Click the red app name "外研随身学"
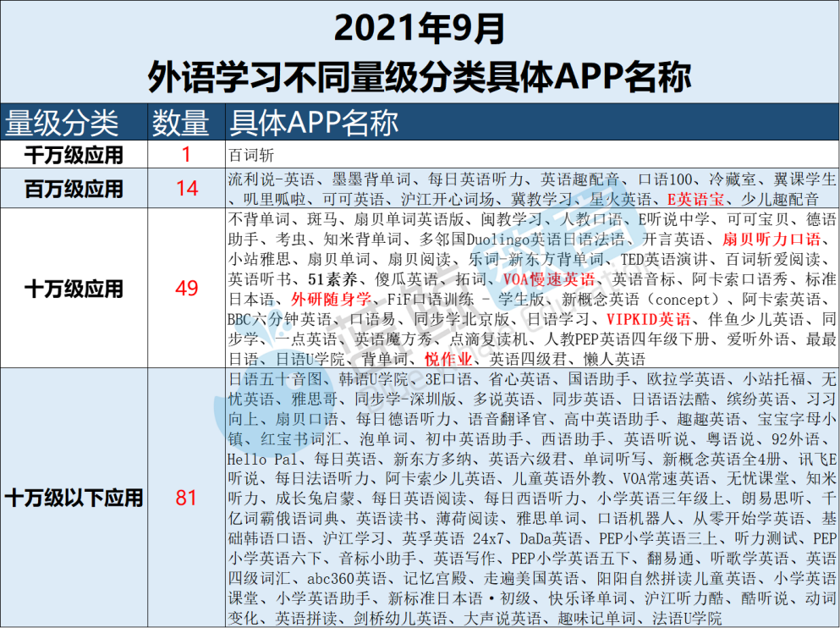The height and width of the screenshot is (628, 840). [x=331, y=299]
